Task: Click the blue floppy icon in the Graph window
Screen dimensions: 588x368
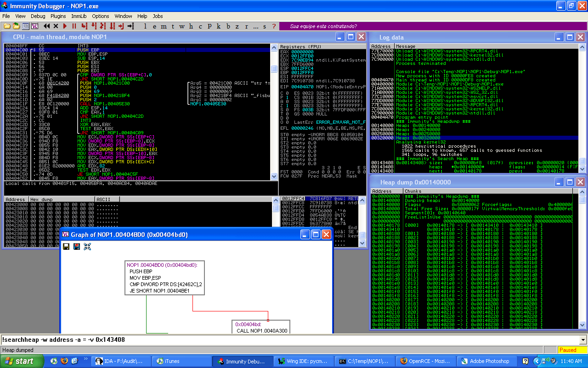Action: click(77, 247)
